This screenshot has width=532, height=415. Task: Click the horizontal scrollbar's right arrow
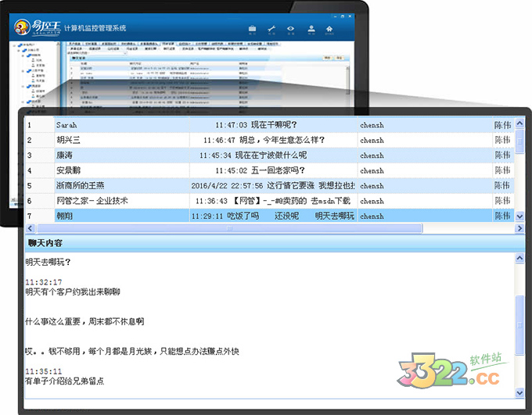pyautogui.click(x=519, y=228)
